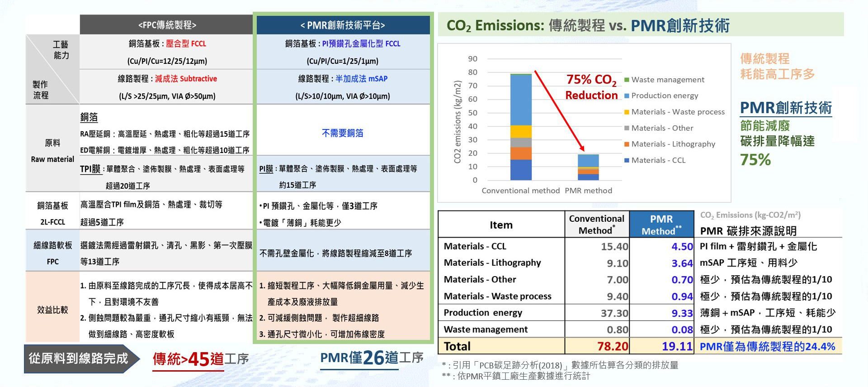Click the underlined 銅箔 heading

(89, 117)
